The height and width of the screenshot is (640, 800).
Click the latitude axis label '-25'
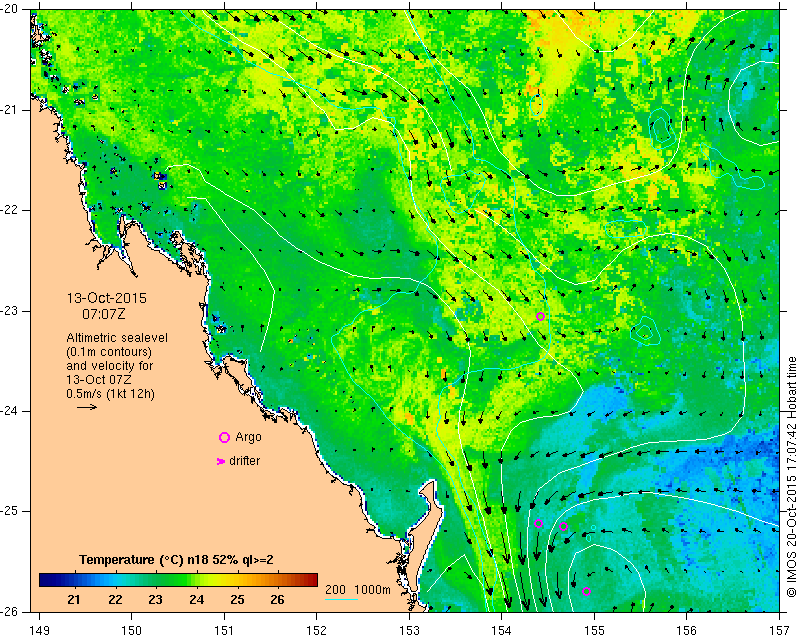(x=10, y=511)
